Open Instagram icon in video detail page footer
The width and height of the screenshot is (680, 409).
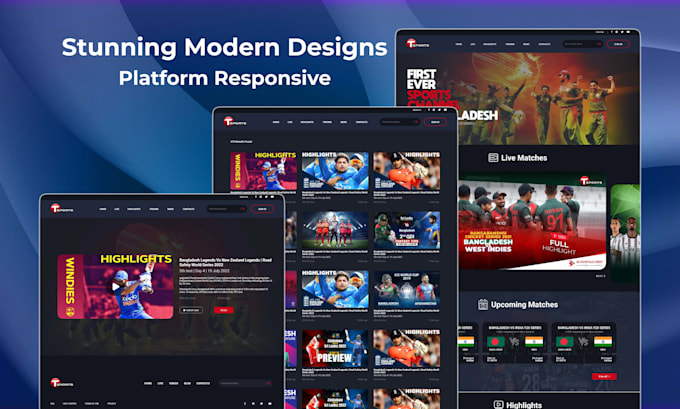pos(253,404)
